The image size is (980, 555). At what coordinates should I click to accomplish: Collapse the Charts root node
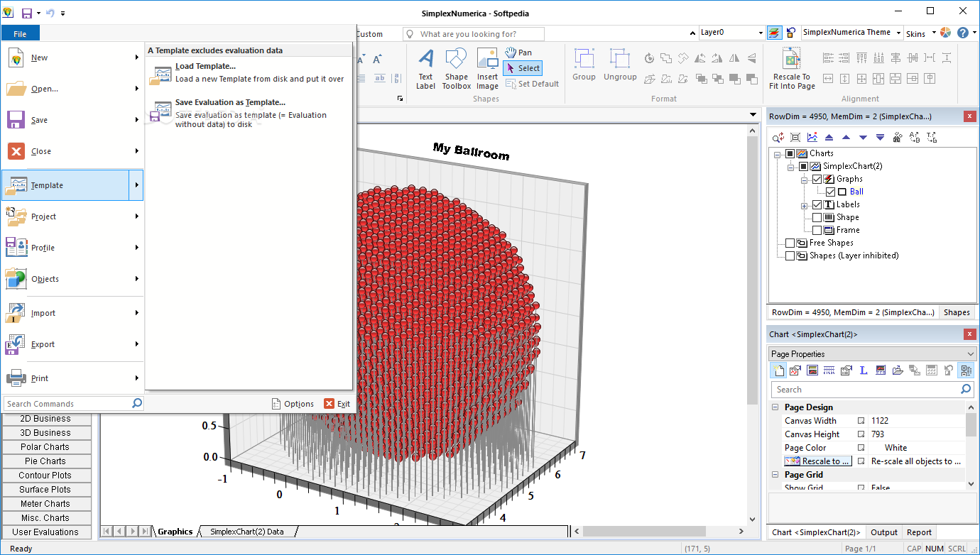tap(778, 154)
